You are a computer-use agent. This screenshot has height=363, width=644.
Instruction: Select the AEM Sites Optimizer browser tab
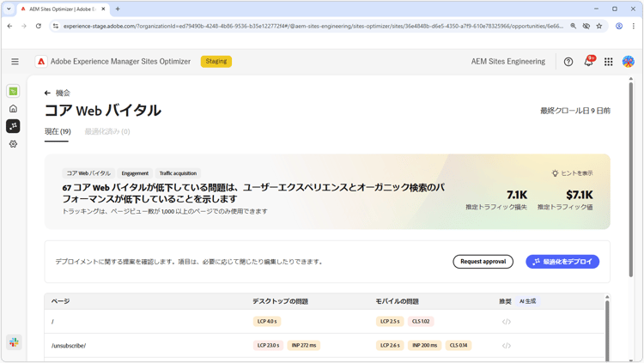coord(64,9)
